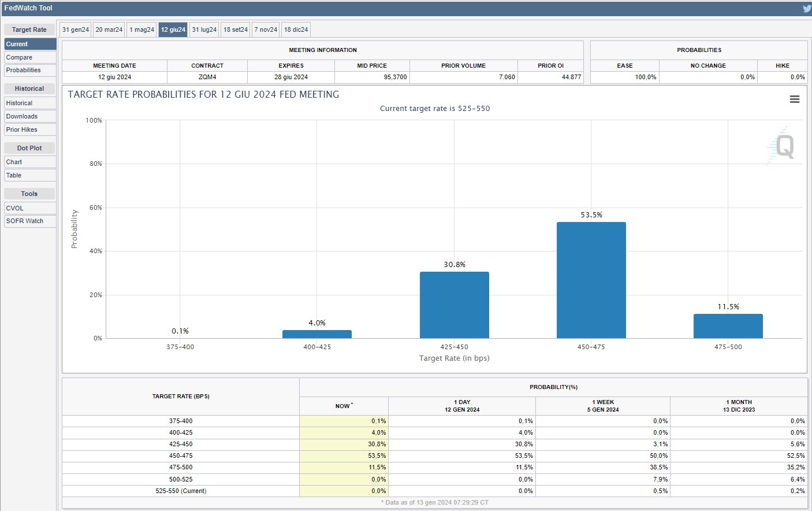Screen dimensions: 812x511
Task: Open Probabilities in the sidebar
Action: click(30, 71)
